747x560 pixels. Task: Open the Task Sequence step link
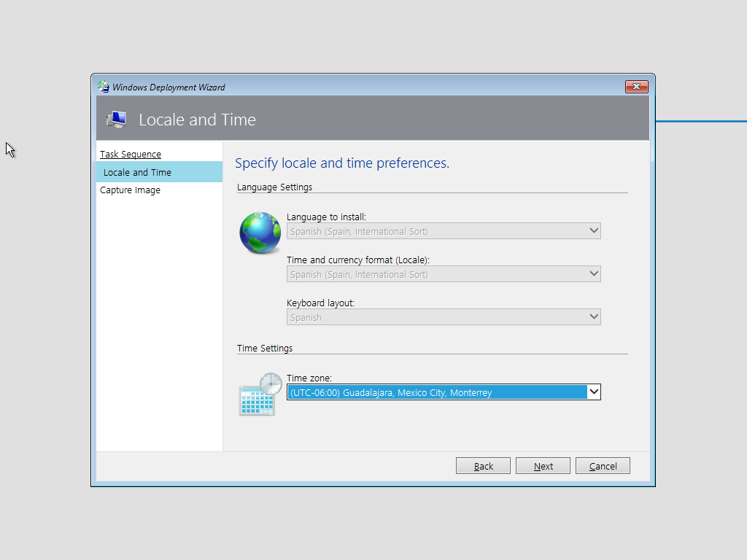(x=131, y=154)
